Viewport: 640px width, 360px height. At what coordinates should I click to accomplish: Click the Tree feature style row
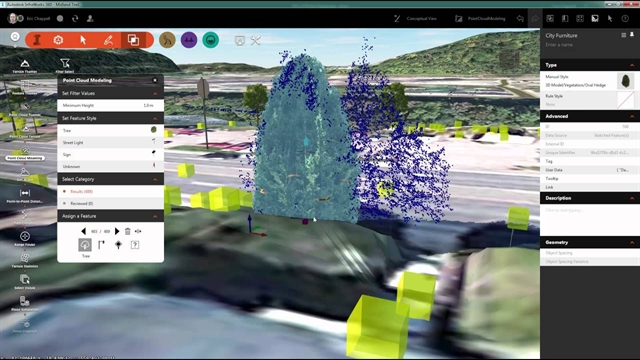[x=111, y=130]
